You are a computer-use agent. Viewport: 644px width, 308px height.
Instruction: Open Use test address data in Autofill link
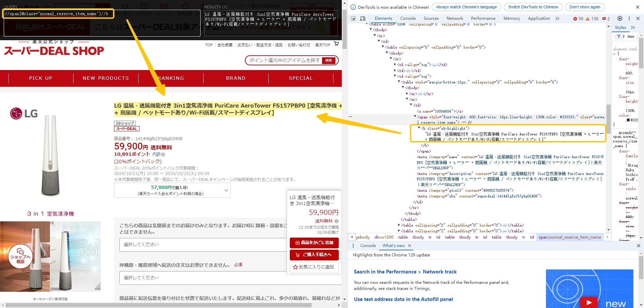[404, 299]
